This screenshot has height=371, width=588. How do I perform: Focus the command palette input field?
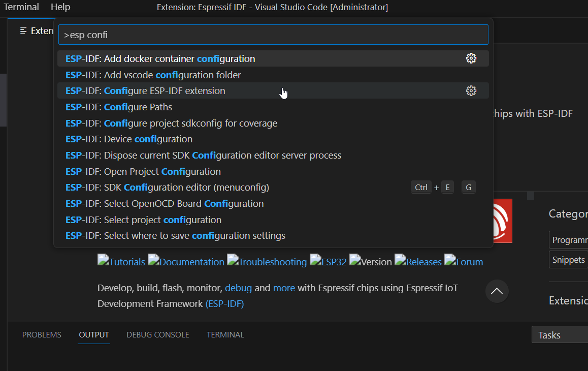tap(273, 35)
